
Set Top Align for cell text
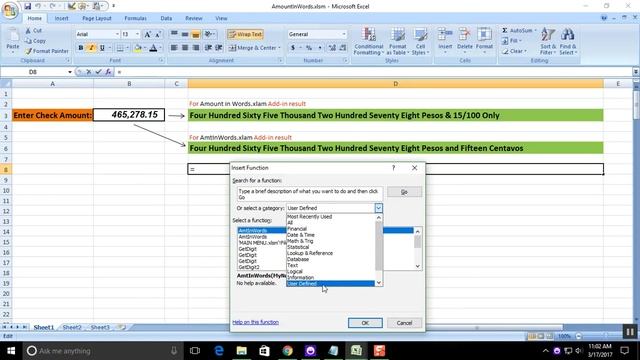tap(174, 34)
